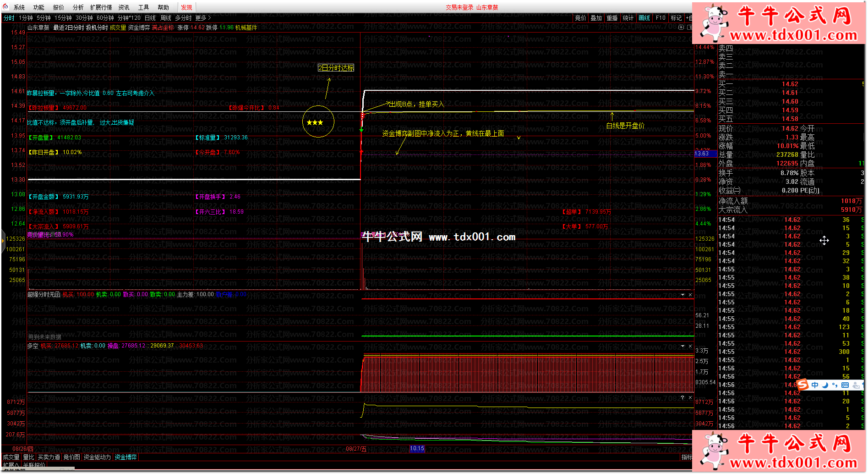868x474 pixels.
Task: Click the yellow 成交量 indicator label
Action: pyautogui.click(x=118, y=28)
